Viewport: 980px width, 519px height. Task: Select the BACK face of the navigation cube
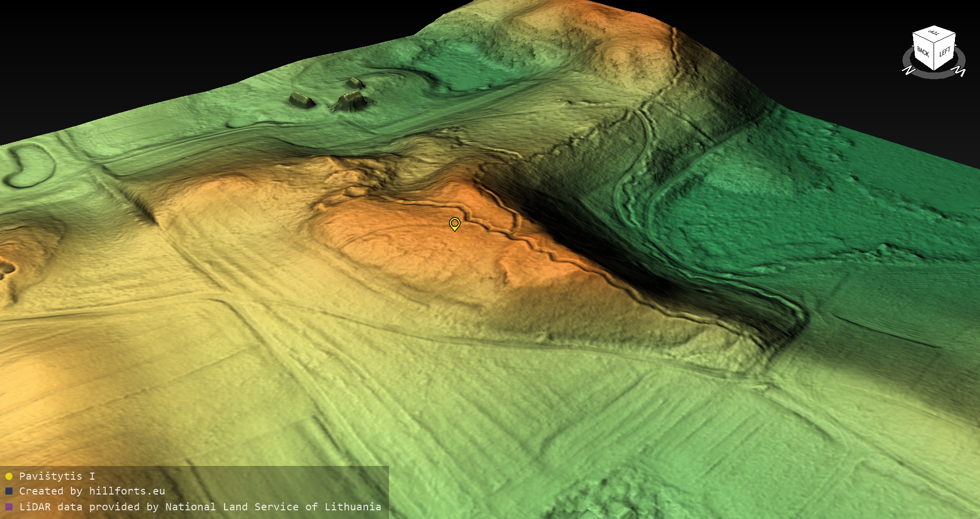point(923,52)
